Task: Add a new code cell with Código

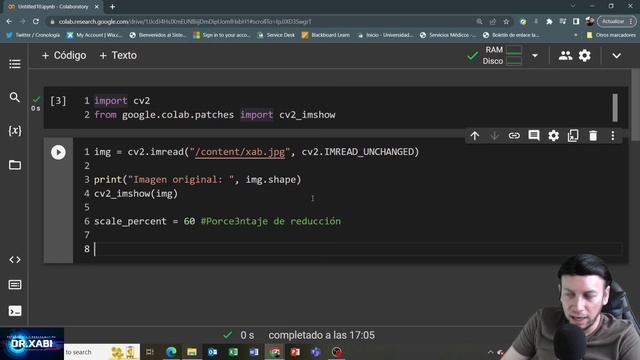Action: (64, 56)
